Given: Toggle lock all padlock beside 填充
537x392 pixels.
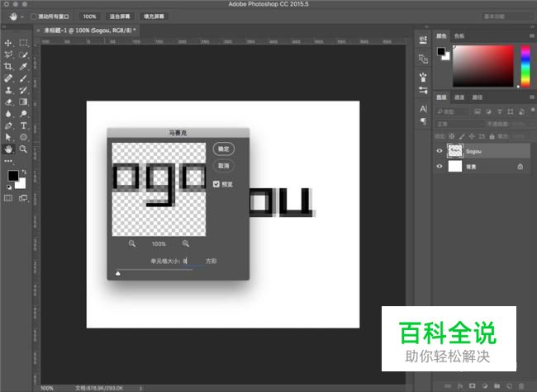Looking at the screenshot, I should pyautogui.click(x=492, y=136).
